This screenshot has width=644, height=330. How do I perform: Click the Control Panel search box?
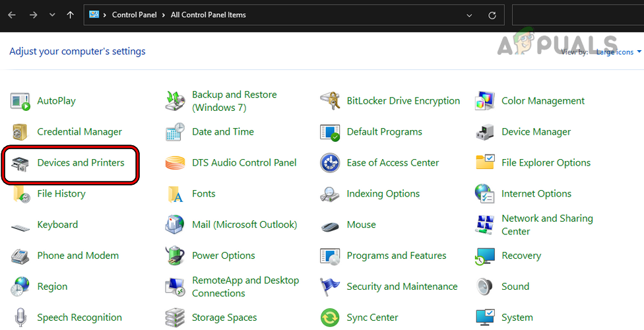coord(577,15)
